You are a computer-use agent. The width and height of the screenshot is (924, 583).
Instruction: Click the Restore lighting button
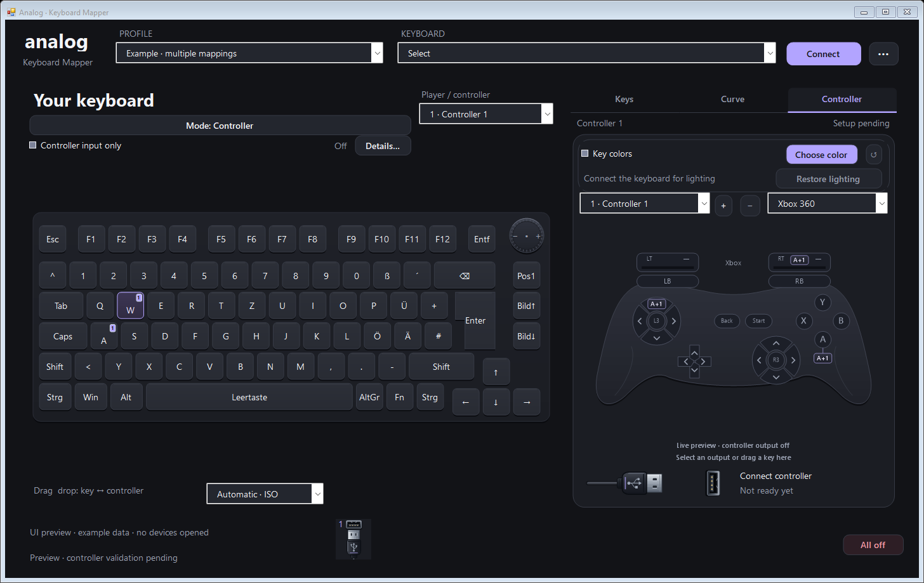[x=828, y=179]
